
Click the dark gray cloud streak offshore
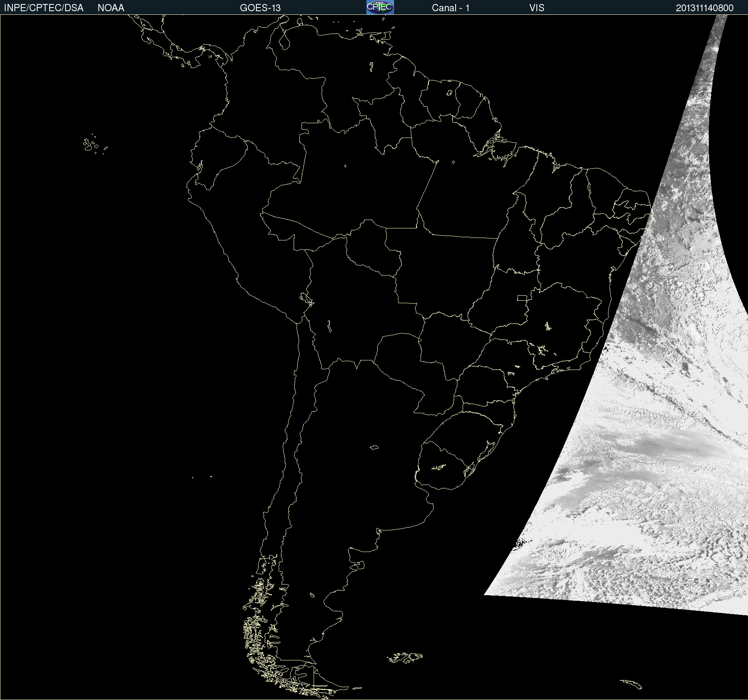tap(684, 445)
